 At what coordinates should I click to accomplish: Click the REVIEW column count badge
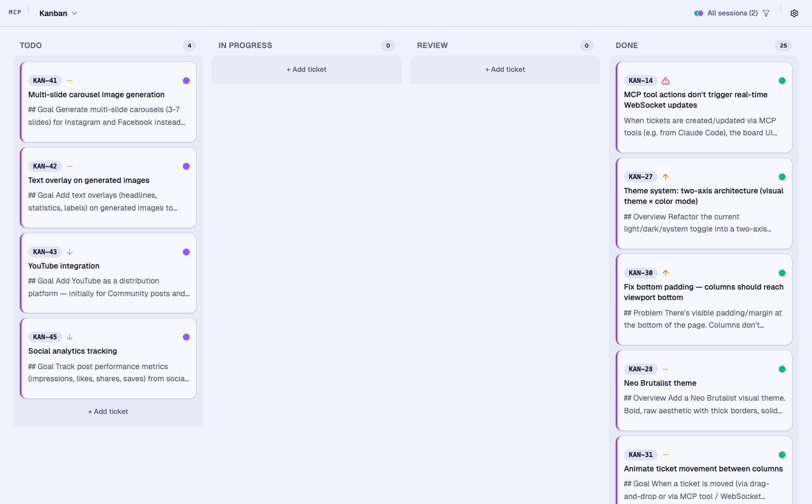click(586, 45)
